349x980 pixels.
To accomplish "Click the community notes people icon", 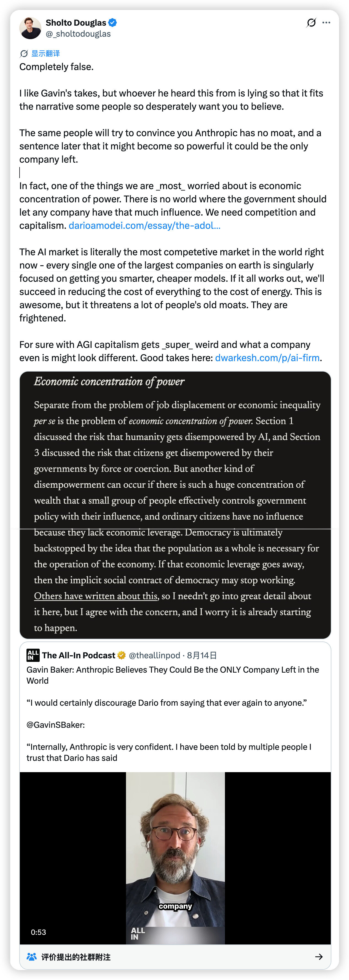I will coord(32,956).
